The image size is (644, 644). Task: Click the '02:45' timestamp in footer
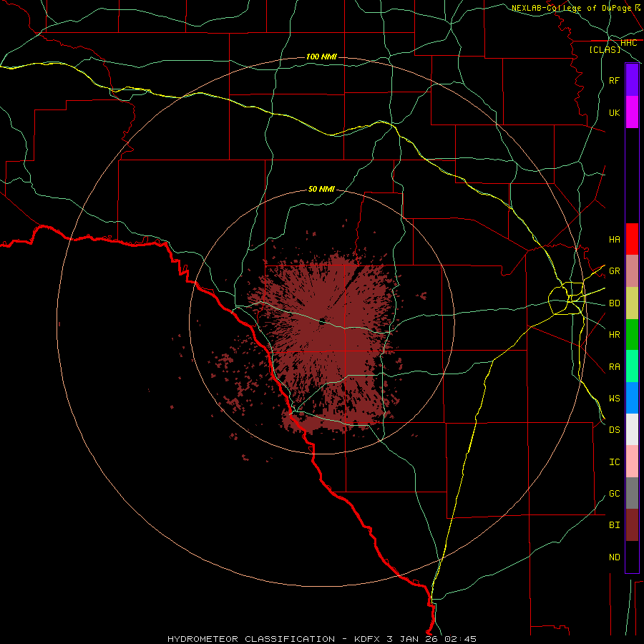tap(459, 639)
